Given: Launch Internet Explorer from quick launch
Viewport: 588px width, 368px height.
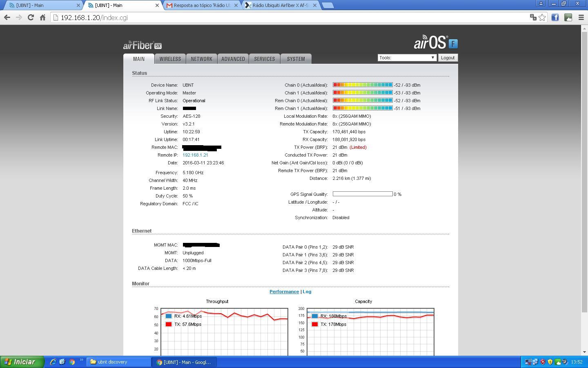Looking at the screenshot, I should pyautogui.click(x=53, y=362).
